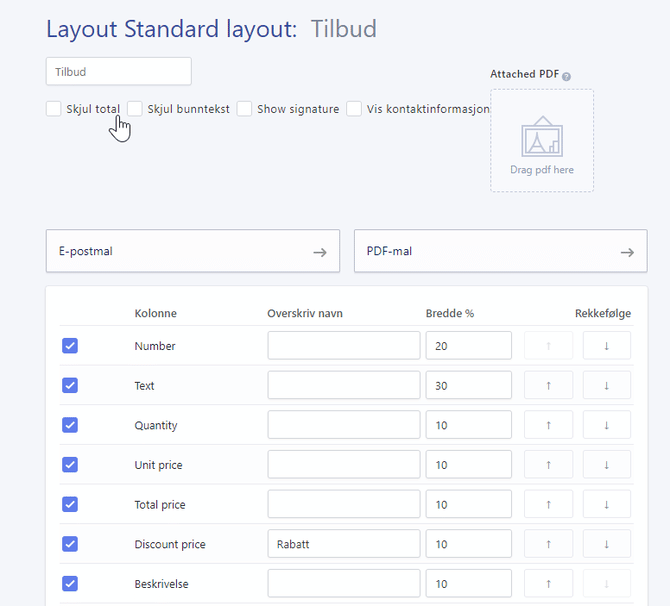Move the Quantity row down
Viewport: 670px width, 606px height.
click(606, 425)
